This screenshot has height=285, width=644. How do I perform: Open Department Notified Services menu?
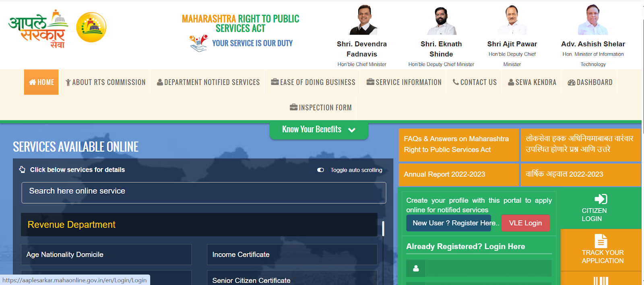click(208, 82)
